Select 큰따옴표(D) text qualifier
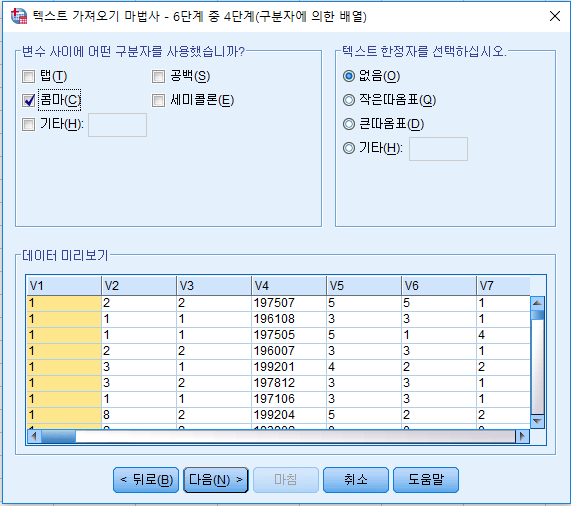Screen dimensions: 571x506 click(349, 124)
